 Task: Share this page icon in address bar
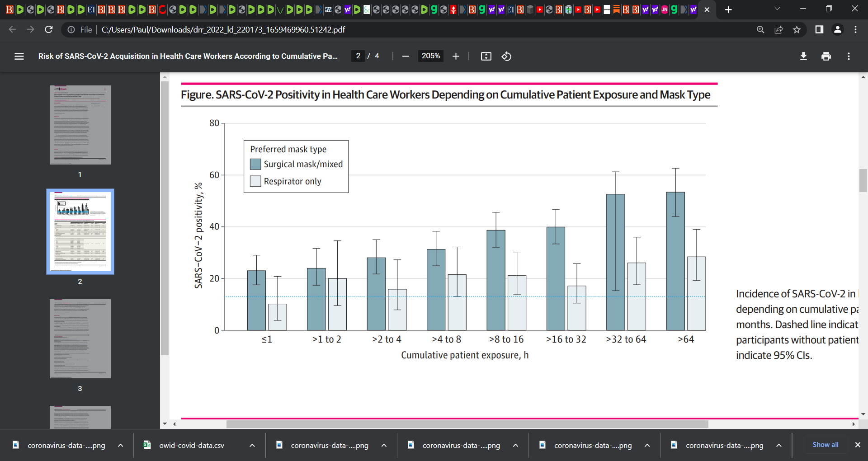pyautogui.click(x=778, y=30)
